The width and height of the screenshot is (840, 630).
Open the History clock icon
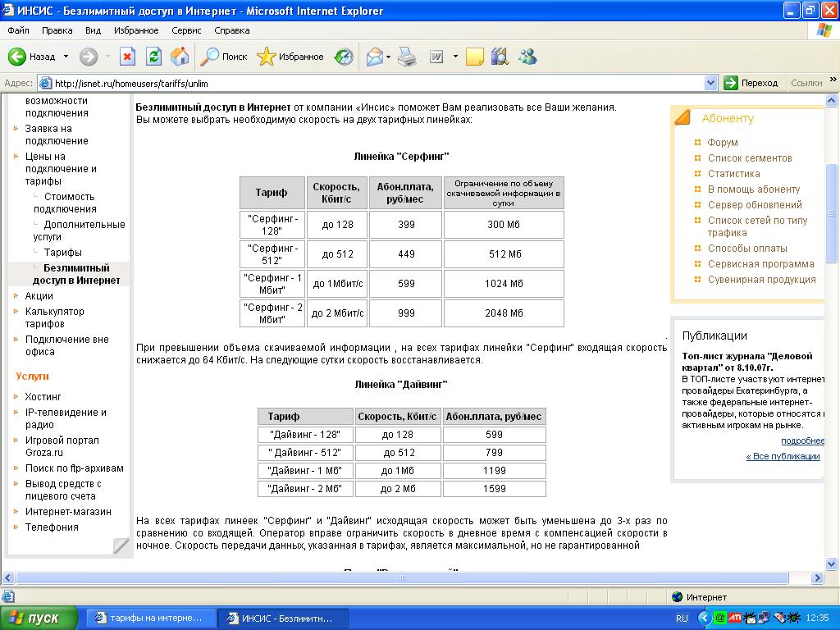click(344, 57)
